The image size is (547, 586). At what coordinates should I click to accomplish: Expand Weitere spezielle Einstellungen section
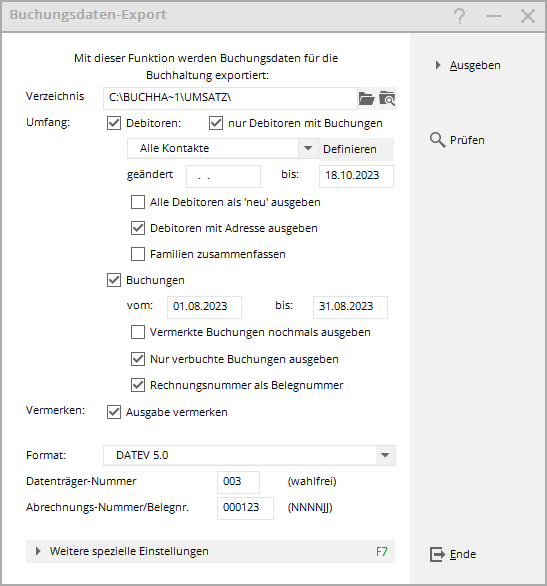click(x=210, y=551)
